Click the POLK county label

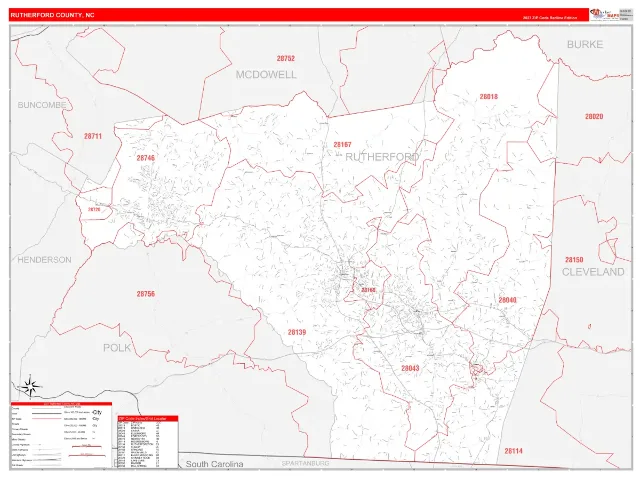(117, 348)
